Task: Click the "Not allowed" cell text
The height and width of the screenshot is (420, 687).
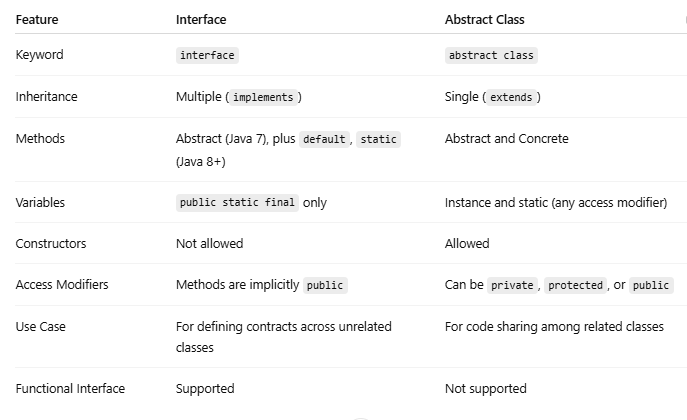Action: point(209,244)
